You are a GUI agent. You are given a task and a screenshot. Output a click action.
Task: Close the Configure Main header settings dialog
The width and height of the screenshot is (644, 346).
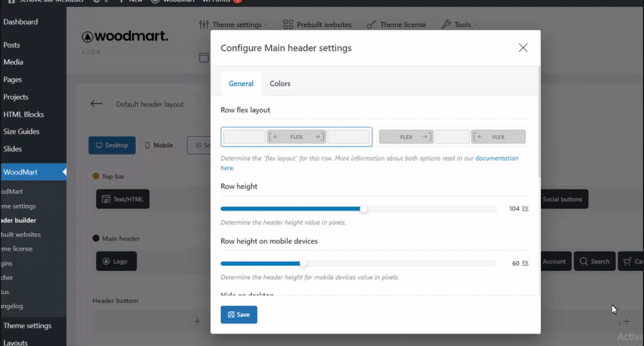point(523,48)
